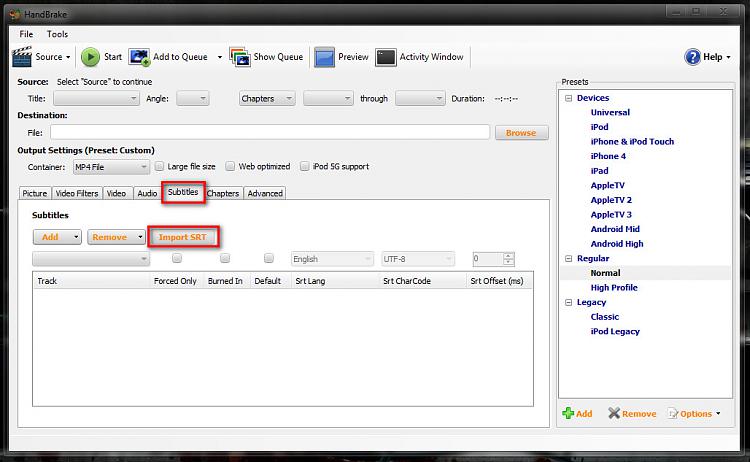This screenshot has height=462, width=750.
Task: Click the X Remove preset icon
Action: (614, 413)
